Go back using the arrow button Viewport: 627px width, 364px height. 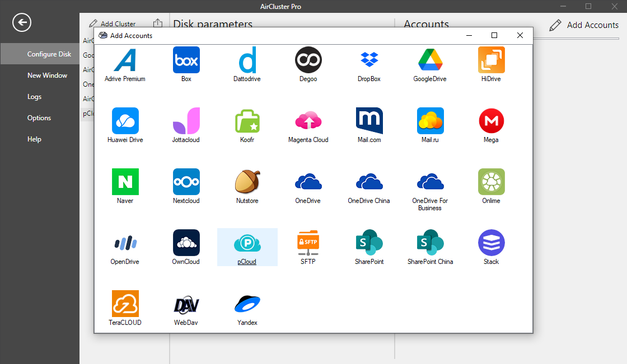tap(21, 22)
